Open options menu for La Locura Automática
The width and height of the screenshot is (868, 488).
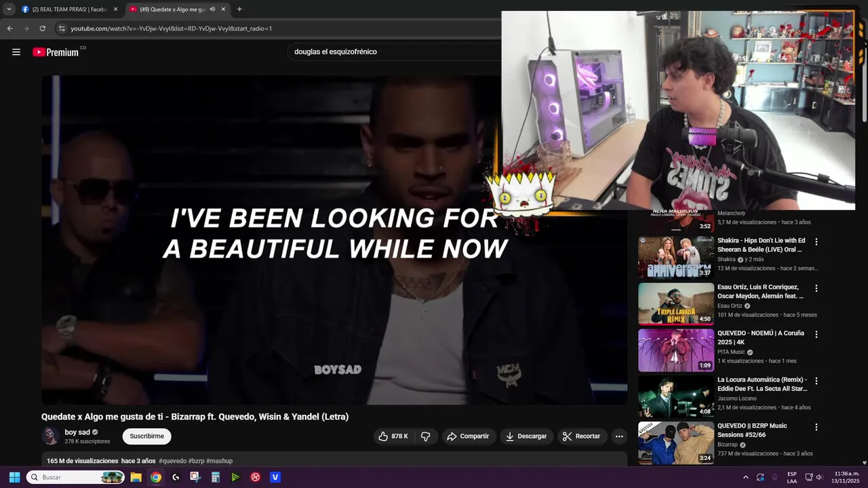point(816,382)
